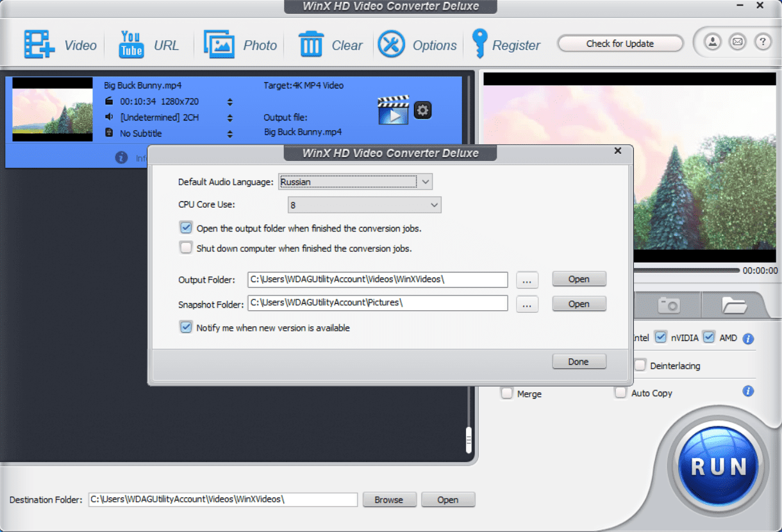
Task: Click the Register key icon
Action: pyautogui.click(x=479, y=44)
